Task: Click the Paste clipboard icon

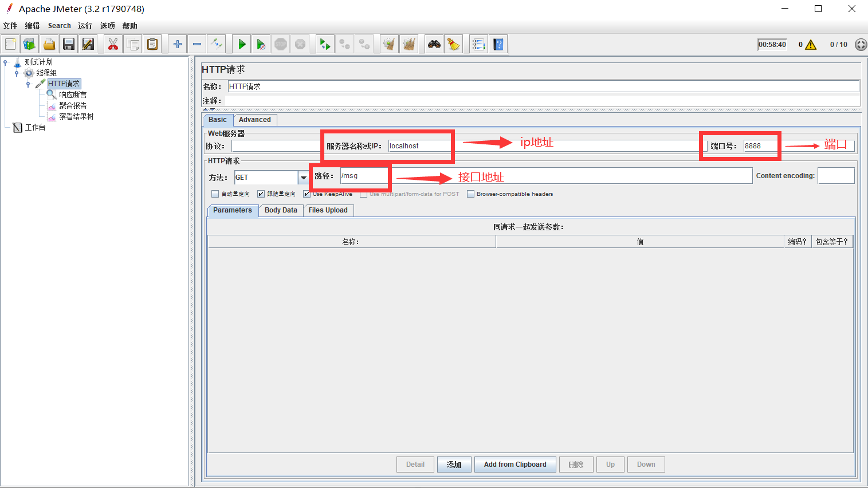Action: click(152, 44)
